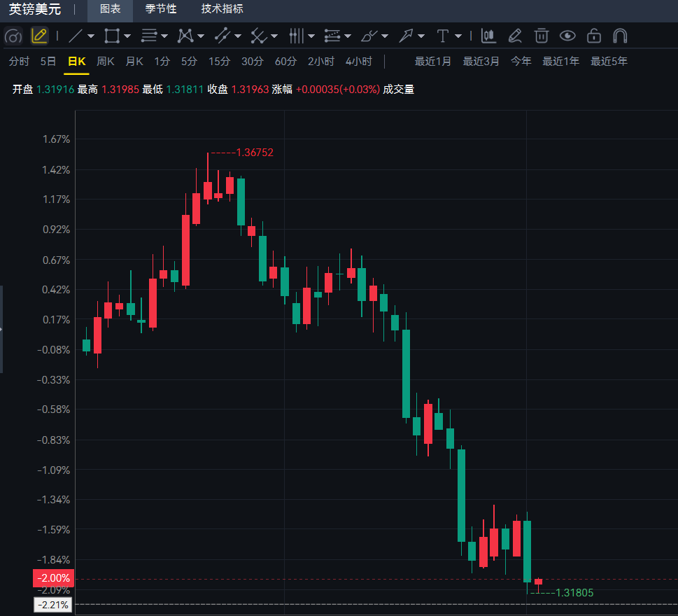Click the candlestick chart style icon

point(488,36)
